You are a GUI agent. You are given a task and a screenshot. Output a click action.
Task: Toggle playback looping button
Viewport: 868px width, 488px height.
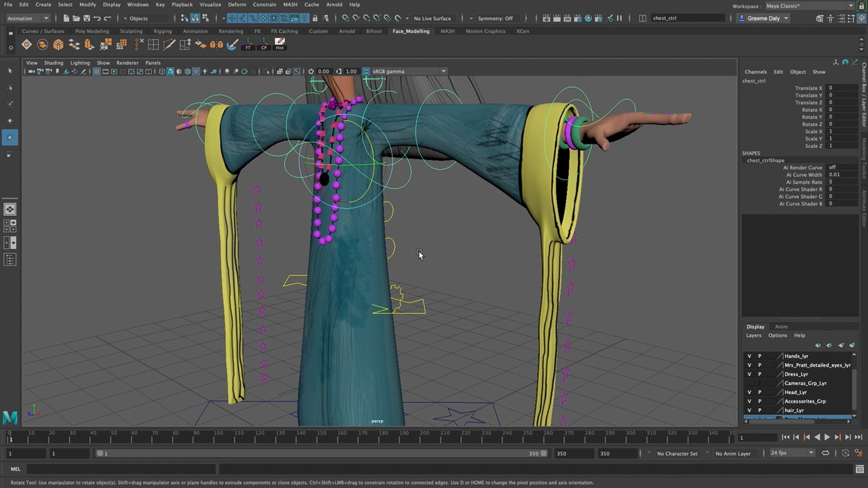click(825, 453)
